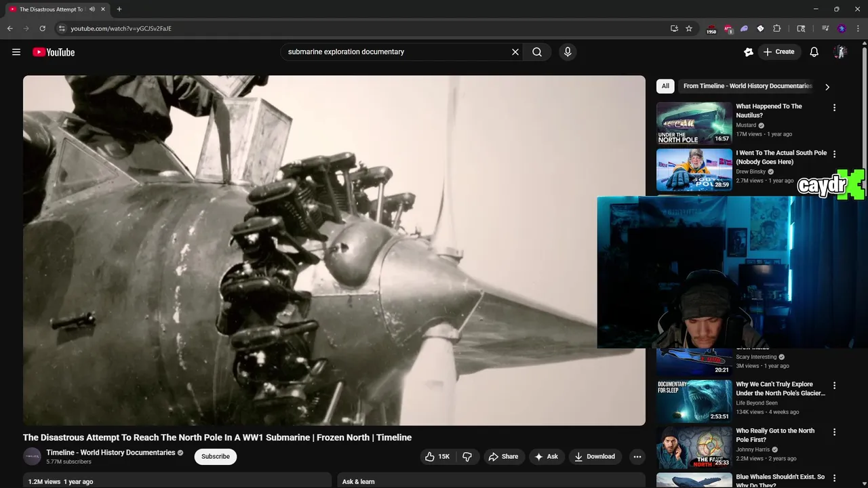Open the Scary Interesting 20:21 video thumbnail
The image size is (868, 488).
[x=694, y=362]
